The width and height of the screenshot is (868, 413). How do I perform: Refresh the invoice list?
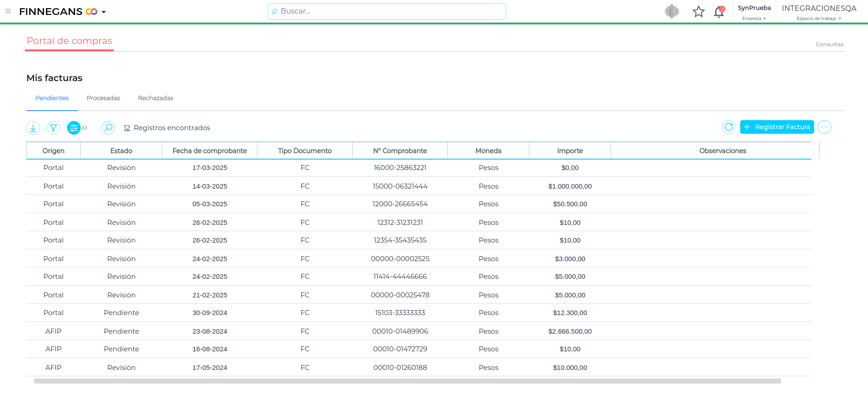pos(728,127)
